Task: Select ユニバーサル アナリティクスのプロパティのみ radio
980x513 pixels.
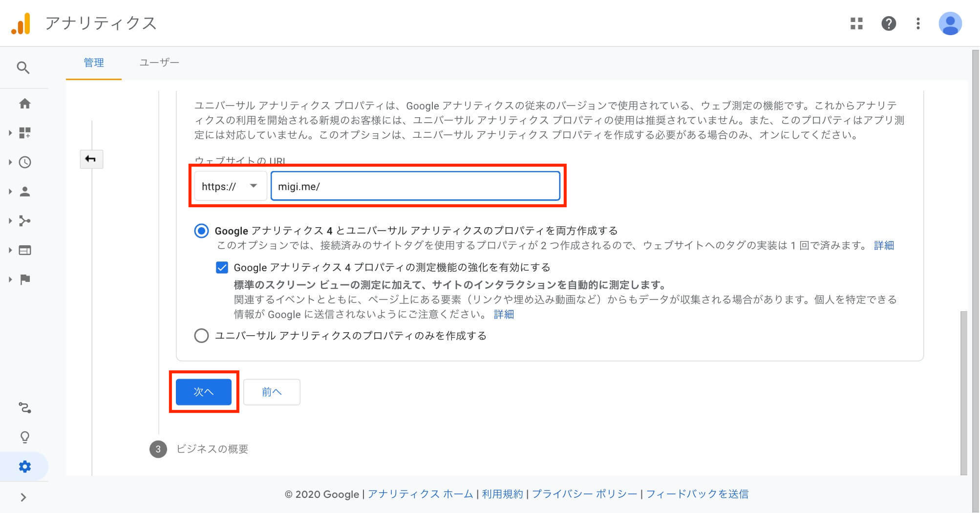Action: point(201,336)
